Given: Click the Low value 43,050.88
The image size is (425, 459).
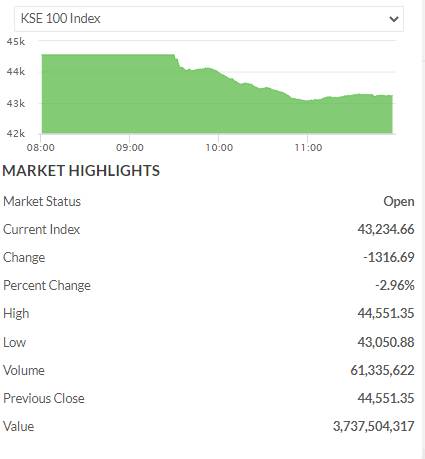Looking at the screenshot, I should coord(386,342).
